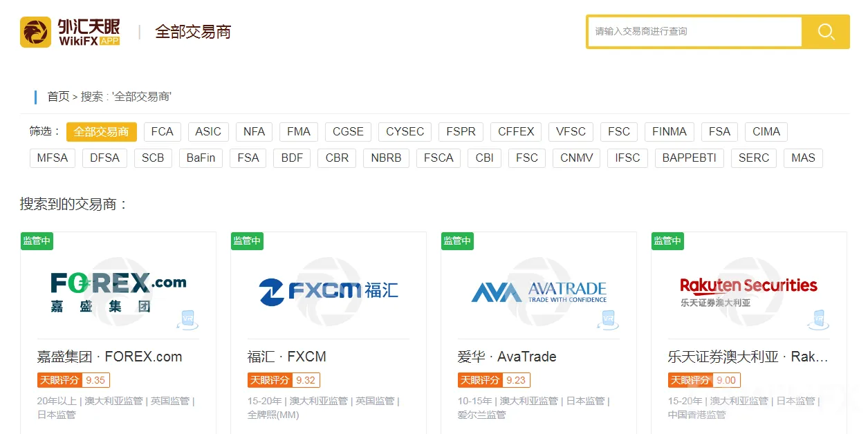This screenshot has height=434, width=868.
Task: Choose the FSPR regulator filter
Action: point(461,132)
